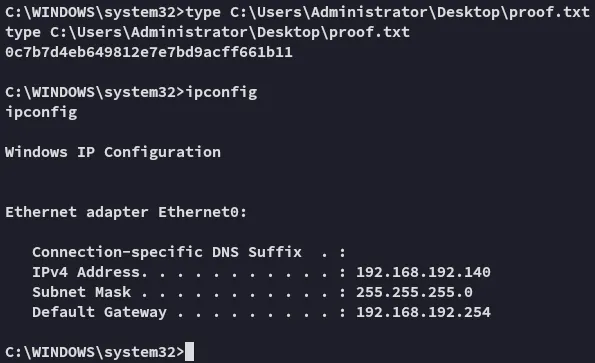595x363 pixels.
Task: Click 'proof.txt' in the top command line
Action: click(549, 13)
